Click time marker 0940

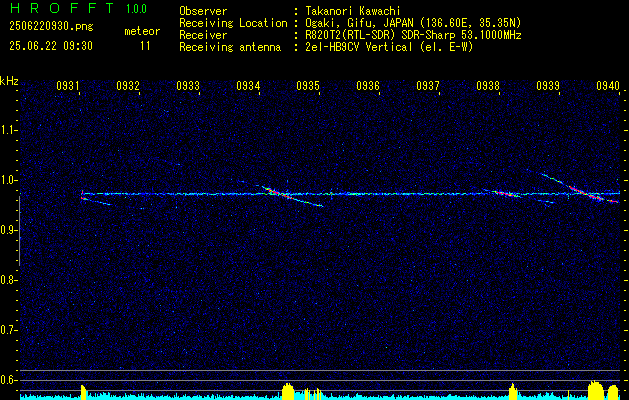point(608,86)
